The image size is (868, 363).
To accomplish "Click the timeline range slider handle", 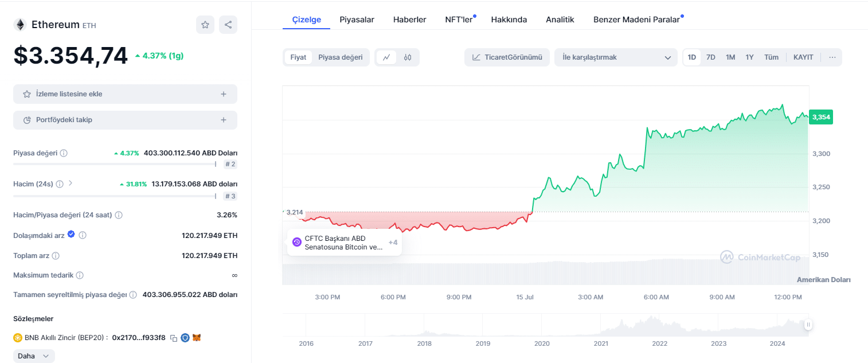I will pyautogui.click(x=808, y=325).
